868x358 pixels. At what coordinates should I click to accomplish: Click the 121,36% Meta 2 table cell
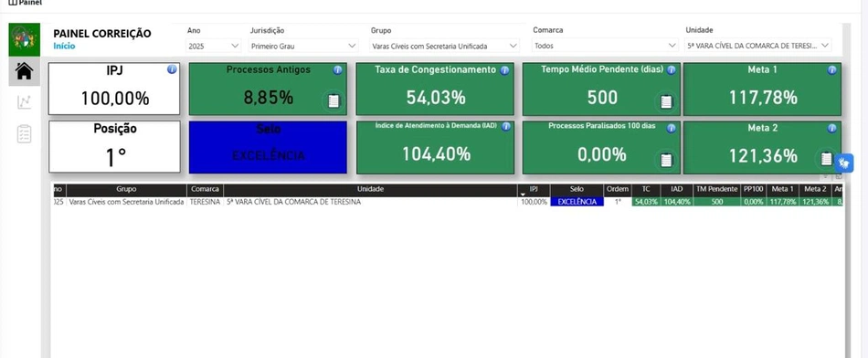click(815, 202)
